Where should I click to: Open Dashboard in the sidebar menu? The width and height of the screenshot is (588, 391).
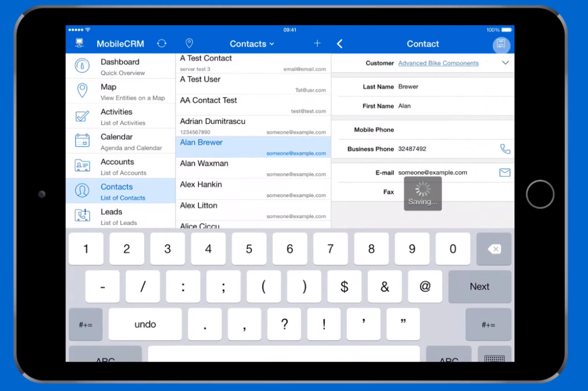click(121, 66)
